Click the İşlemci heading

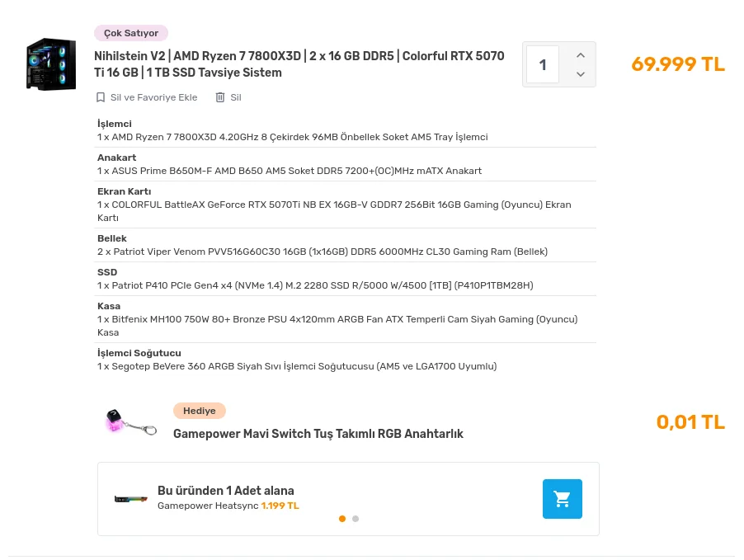click(115, 124)
